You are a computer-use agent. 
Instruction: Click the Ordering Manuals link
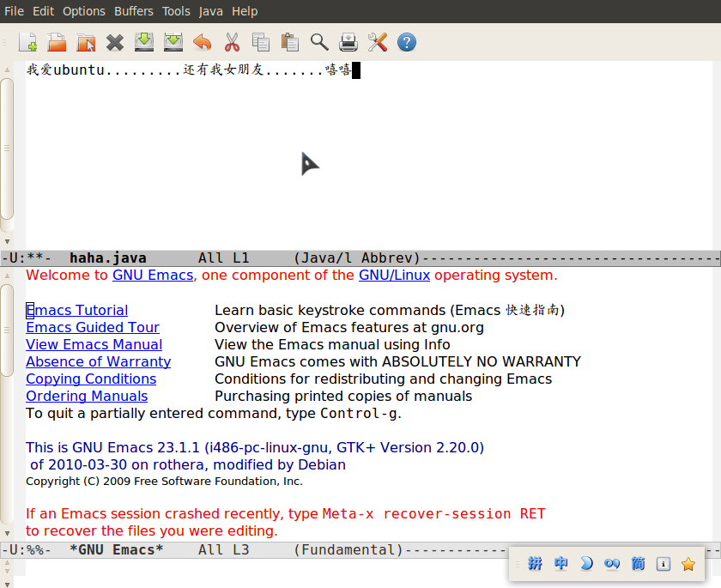87,397
